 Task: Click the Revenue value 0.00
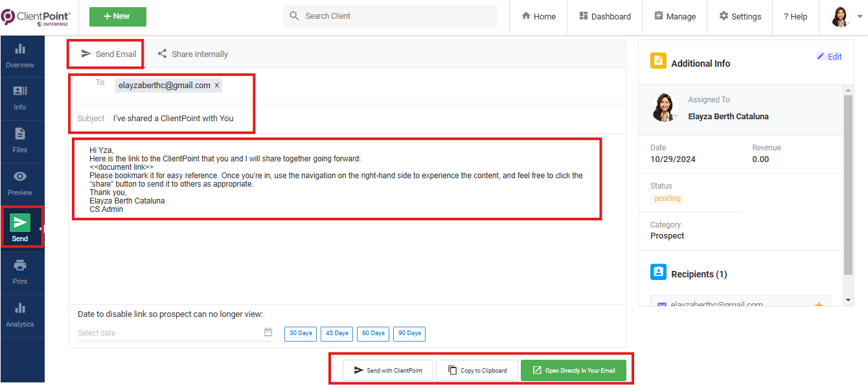click(760, 159)
